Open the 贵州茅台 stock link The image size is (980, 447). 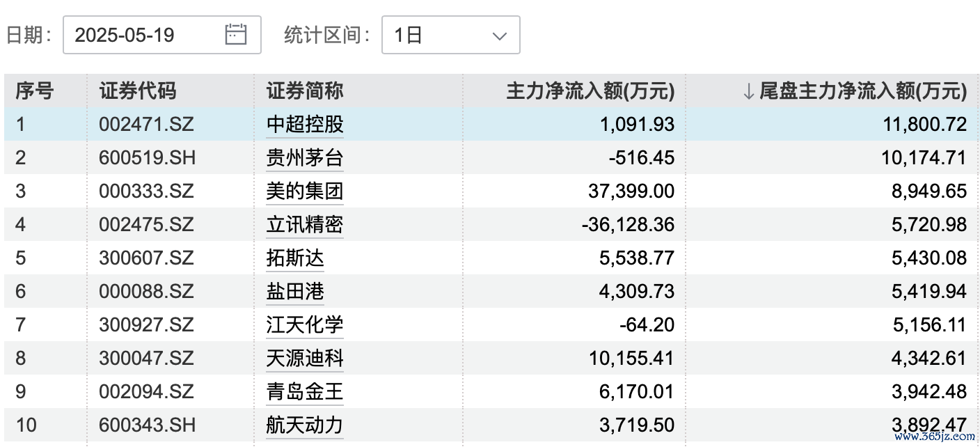305,158
